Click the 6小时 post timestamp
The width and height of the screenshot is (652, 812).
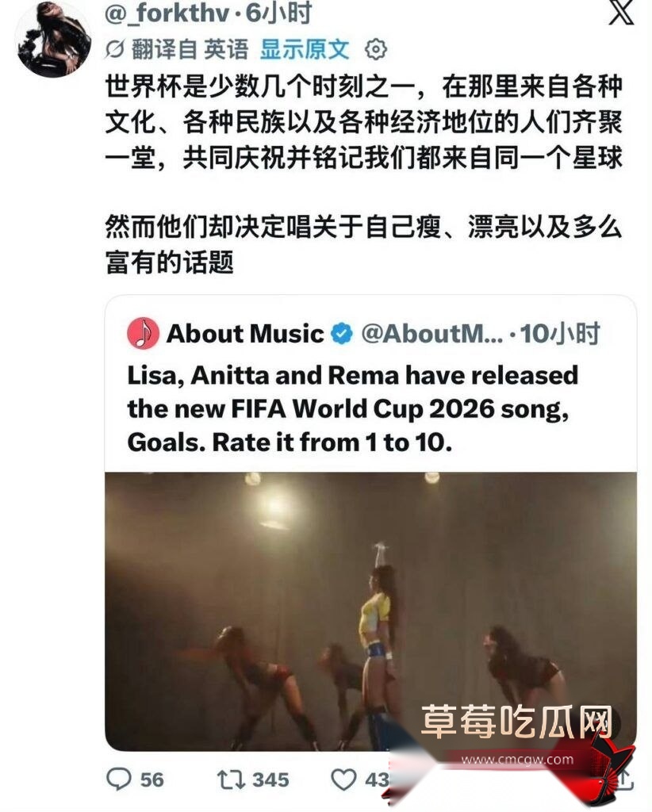tap(278, 13)
